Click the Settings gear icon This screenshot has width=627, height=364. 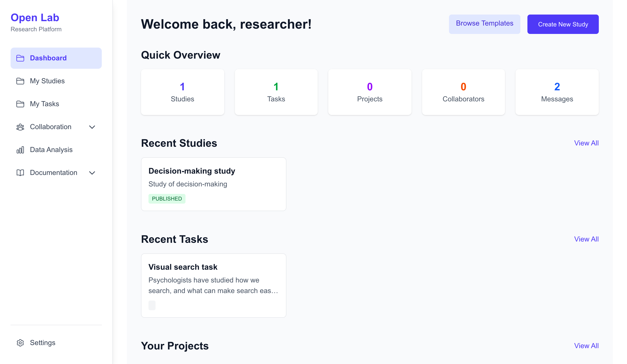[x=20, y=343]
